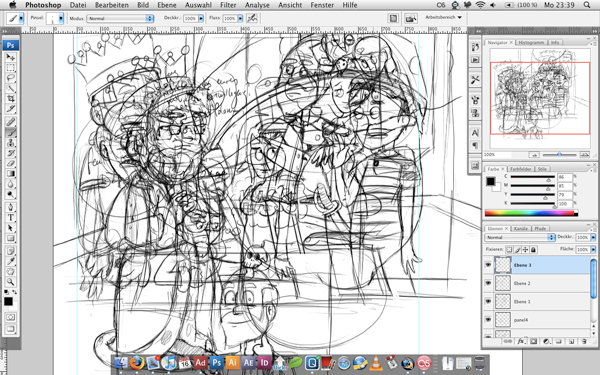Open the Arbeitsbereich workspace dropdown

click(x=443, y=18)
